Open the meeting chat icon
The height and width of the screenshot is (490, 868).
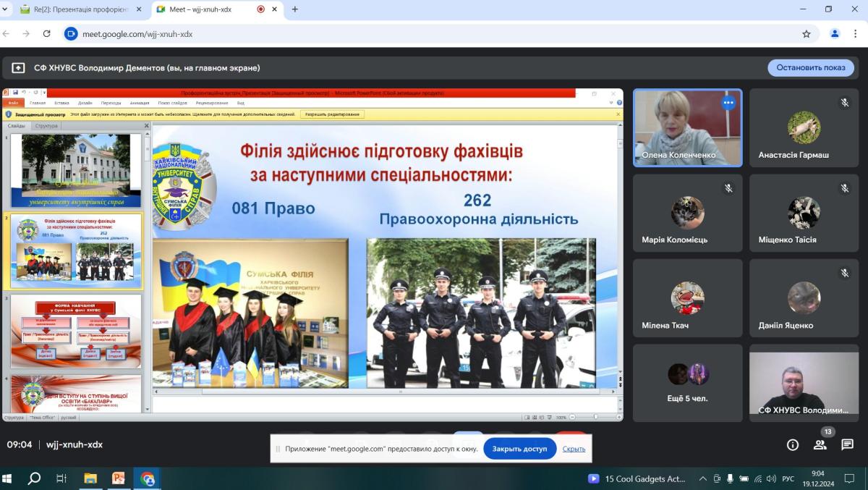coord(847,445)
